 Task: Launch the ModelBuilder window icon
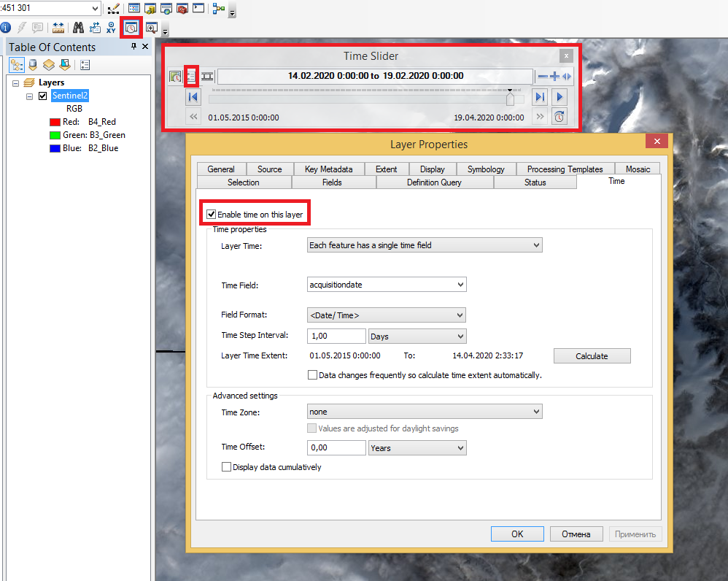click(x=219, y=8)
